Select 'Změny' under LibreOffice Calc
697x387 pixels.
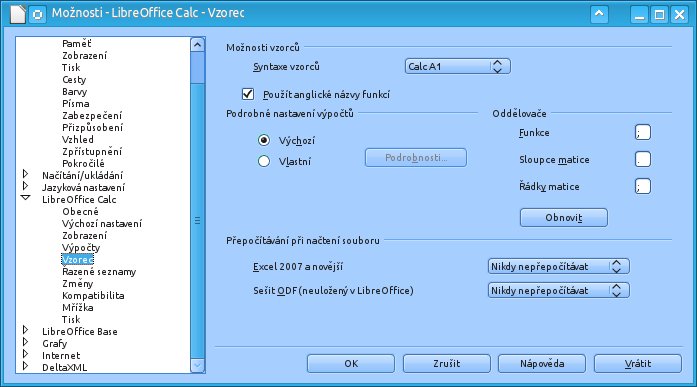[77, 283]
